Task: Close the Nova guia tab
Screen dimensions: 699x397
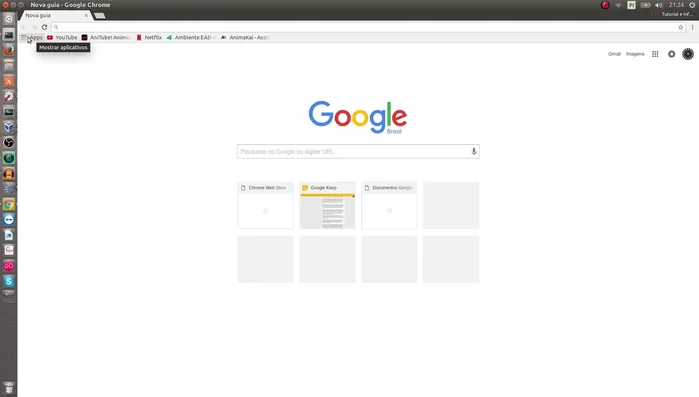Action: pyautogui.click(x=86, y=15)
